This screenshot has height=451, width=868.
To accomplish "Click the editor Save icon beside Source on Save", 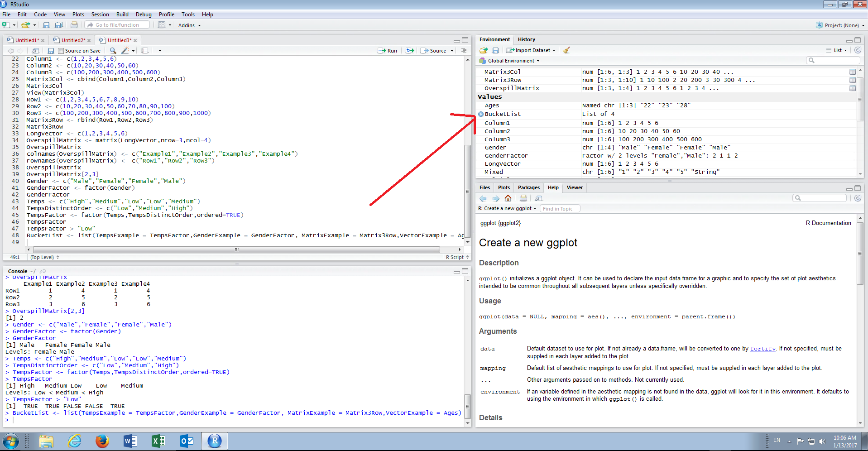I will coord(51,51).
